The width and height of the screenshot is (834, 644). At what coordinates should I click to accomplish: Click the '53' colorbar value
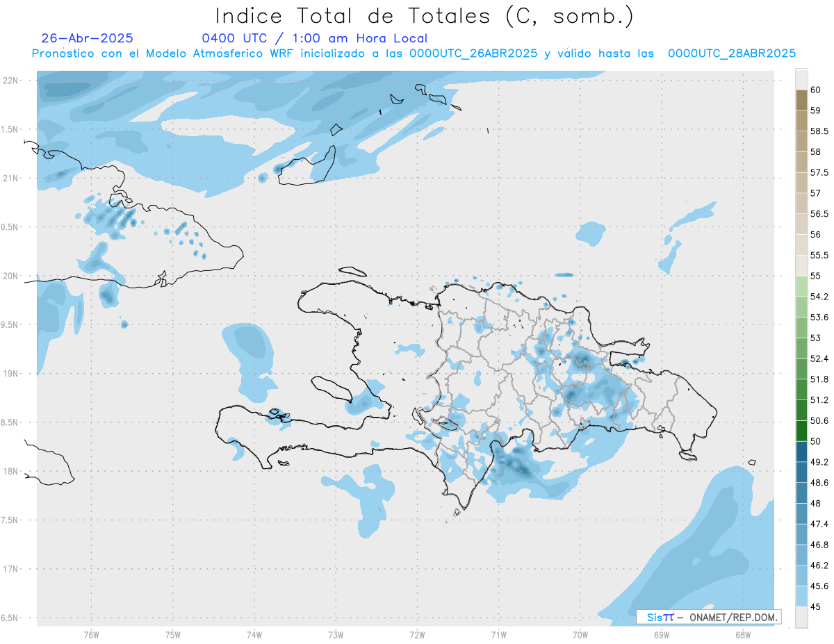pyautogui.click(x=816, y=338)
